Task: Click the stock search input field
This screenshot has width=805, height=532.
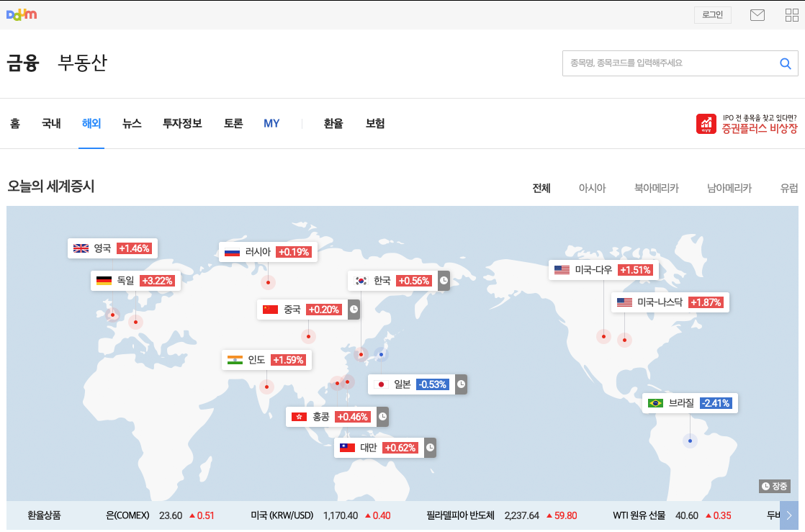Action: tap(670, 63)
